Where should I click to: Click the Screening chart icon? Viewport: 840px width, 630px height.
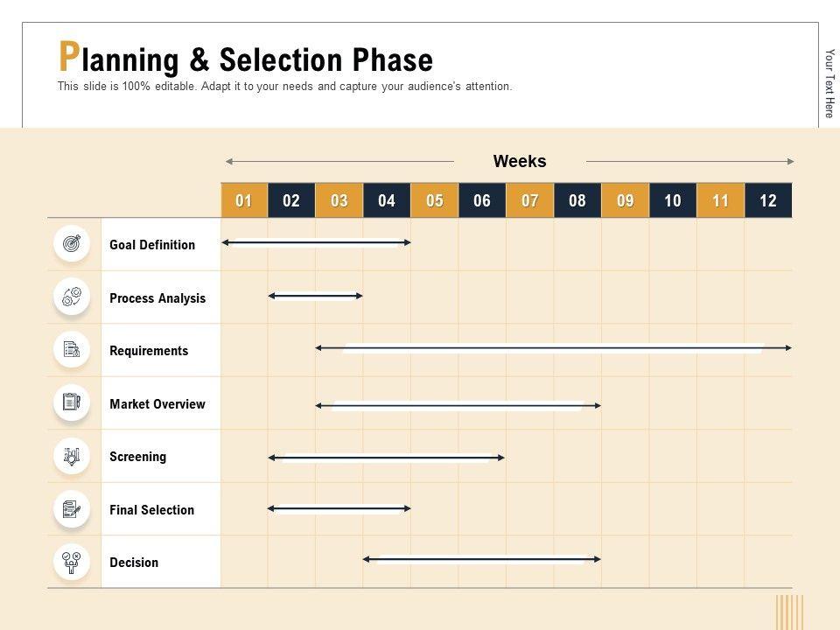[72, 456]
